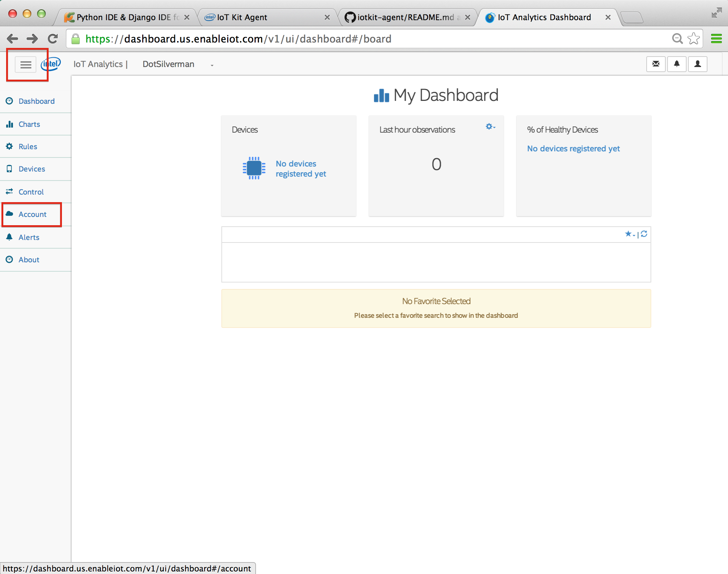Image resolution: width=728 pixels, height=574 pixels.
Task: Click the refresh icon on dashboard panel
Action: click(643, 234)
